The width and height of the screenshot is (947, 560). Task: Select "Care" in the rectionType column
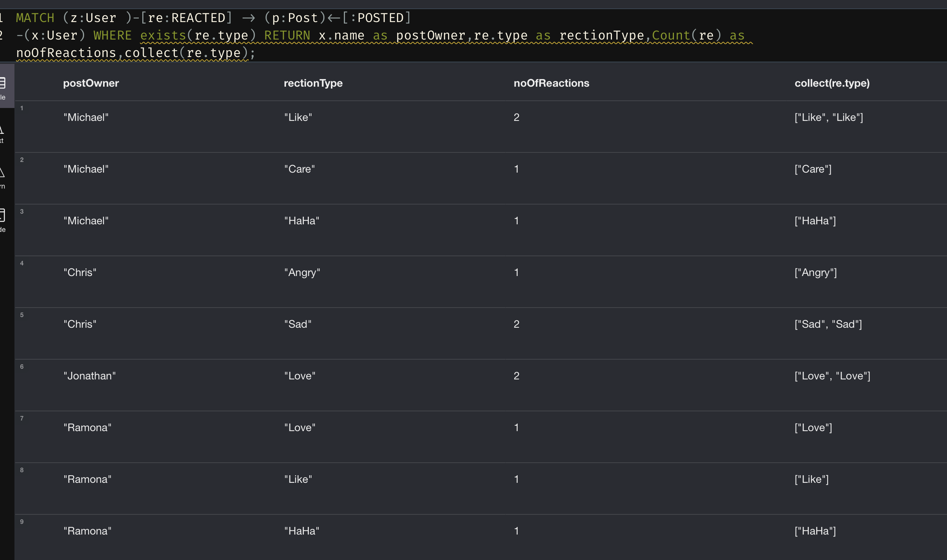(299, 169)
